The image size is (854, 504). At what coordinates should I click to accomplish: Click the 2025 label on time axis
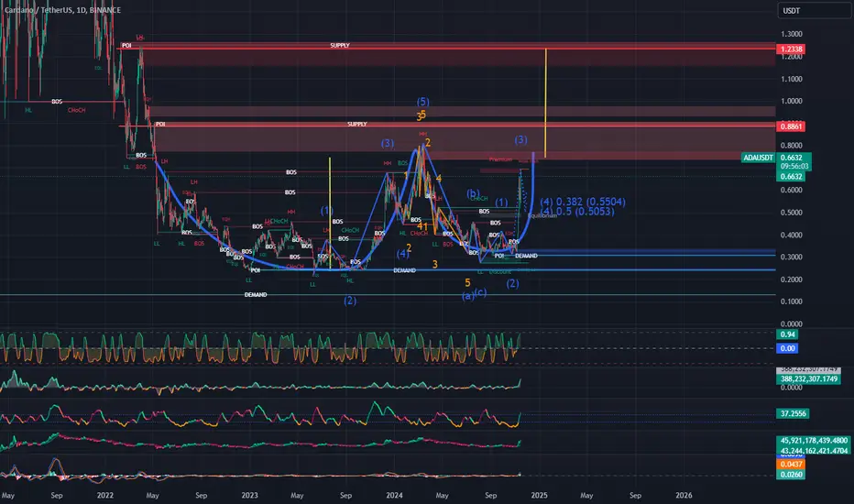(539, 495)
